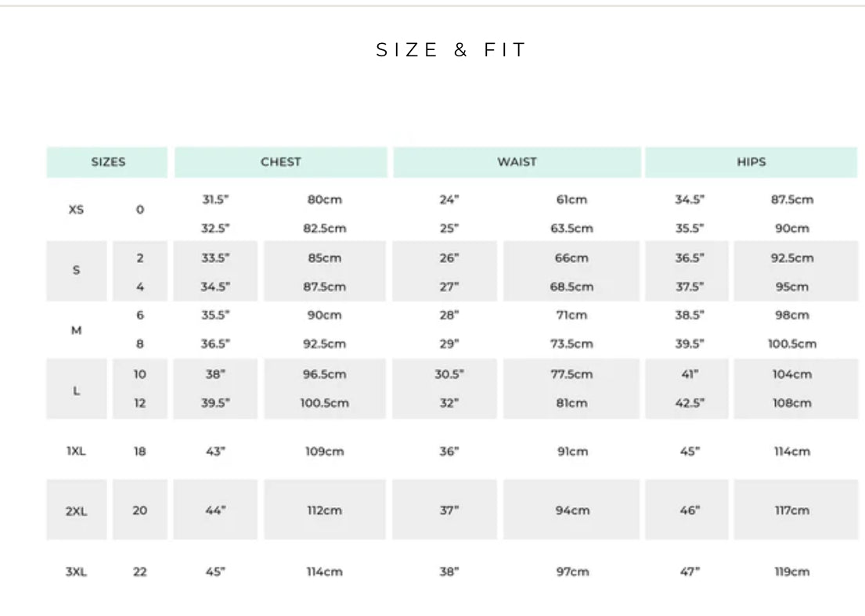Click the SIZE & FIT heading

(x=452, y=51)
